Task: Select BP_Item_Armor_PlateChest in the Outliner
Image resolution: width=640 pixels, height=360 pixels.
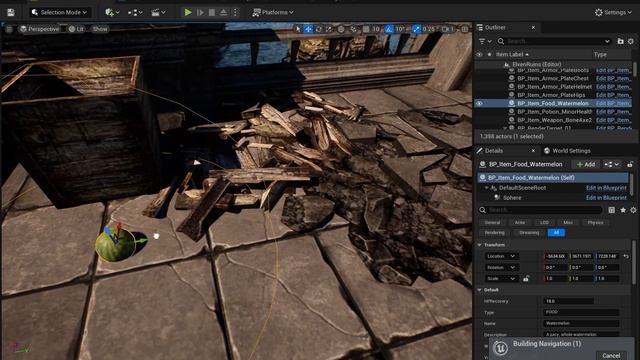Action: [x=553, y=78]
